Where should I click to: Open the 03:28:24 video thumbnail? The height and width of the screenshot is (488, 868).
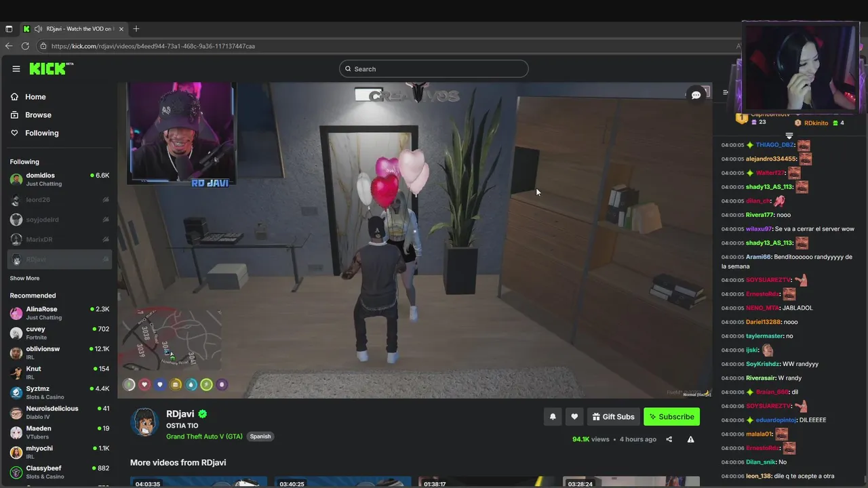click(631, 483)
